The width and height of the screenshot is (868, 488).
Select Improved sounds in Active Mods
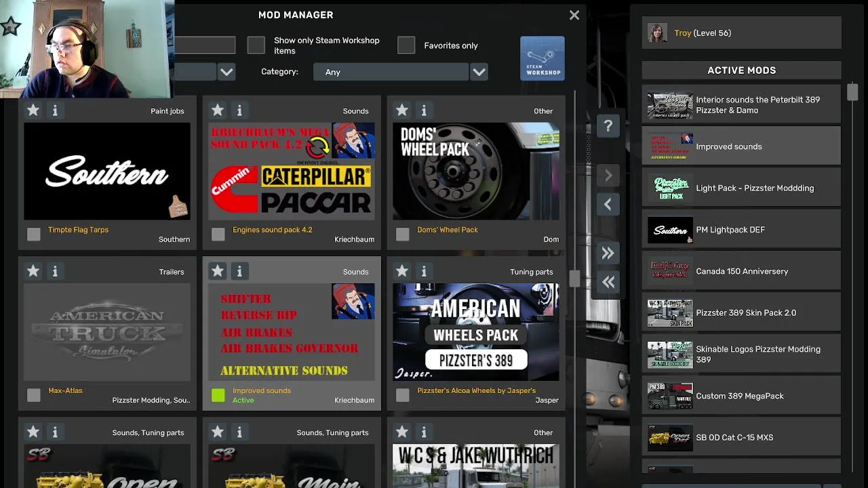741,146
